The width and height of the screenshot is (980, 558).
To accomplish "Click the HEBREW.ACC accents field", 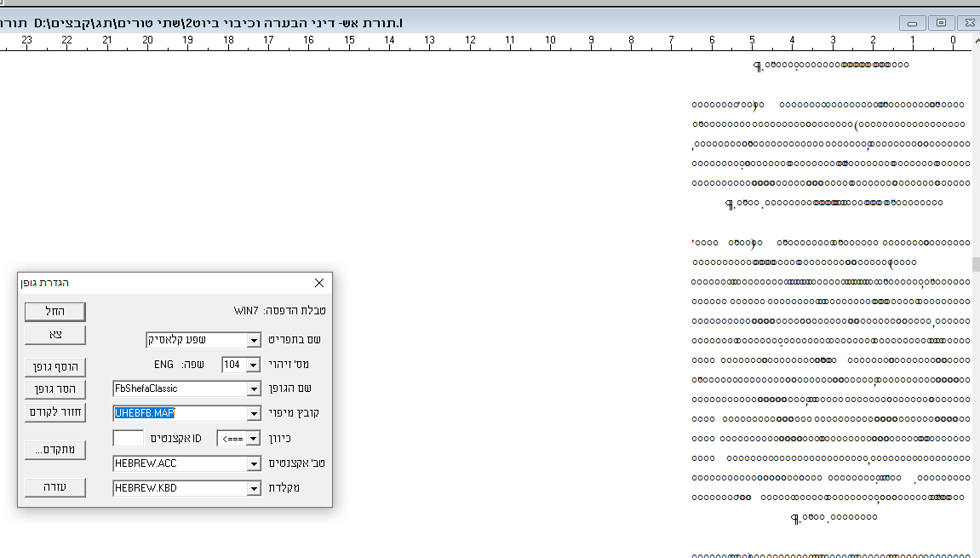I will [180, 463].
